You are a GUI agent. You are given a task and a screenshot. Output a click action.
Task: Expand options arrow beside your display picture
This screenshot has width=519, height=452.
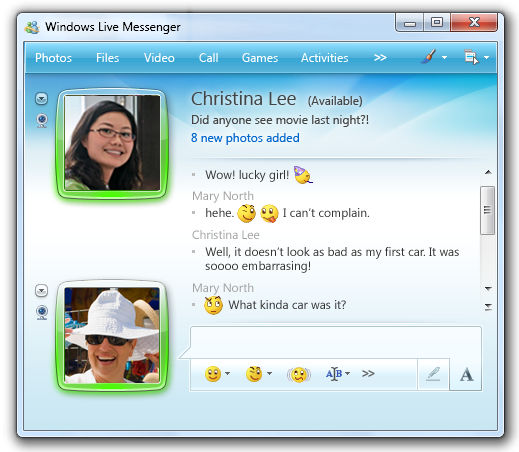pos(42,291)
